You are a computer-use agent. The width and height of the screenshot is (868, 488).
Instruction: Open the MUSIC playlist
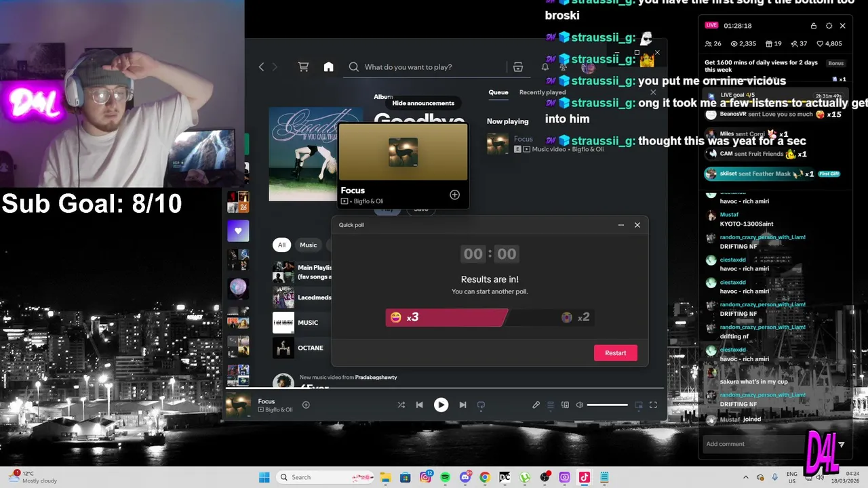tap(302, 323)
